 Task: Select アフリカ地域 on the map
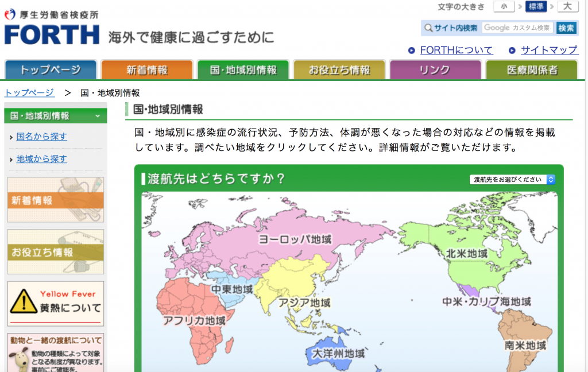194,321
